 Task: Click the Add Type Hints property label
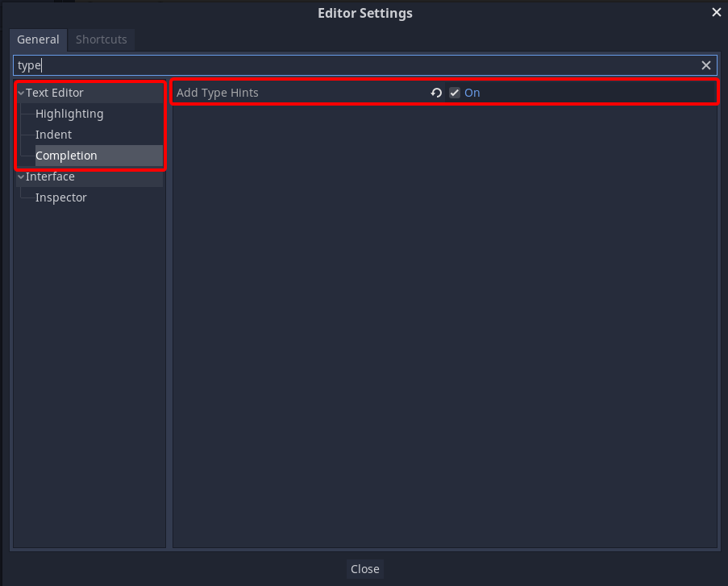218,93
